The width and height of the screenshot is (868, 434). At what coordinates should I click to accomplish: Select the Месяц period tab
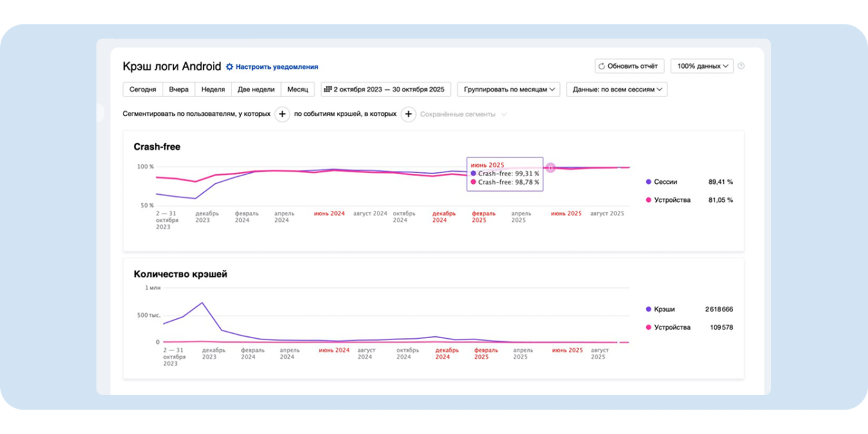[x=298, y=89]
